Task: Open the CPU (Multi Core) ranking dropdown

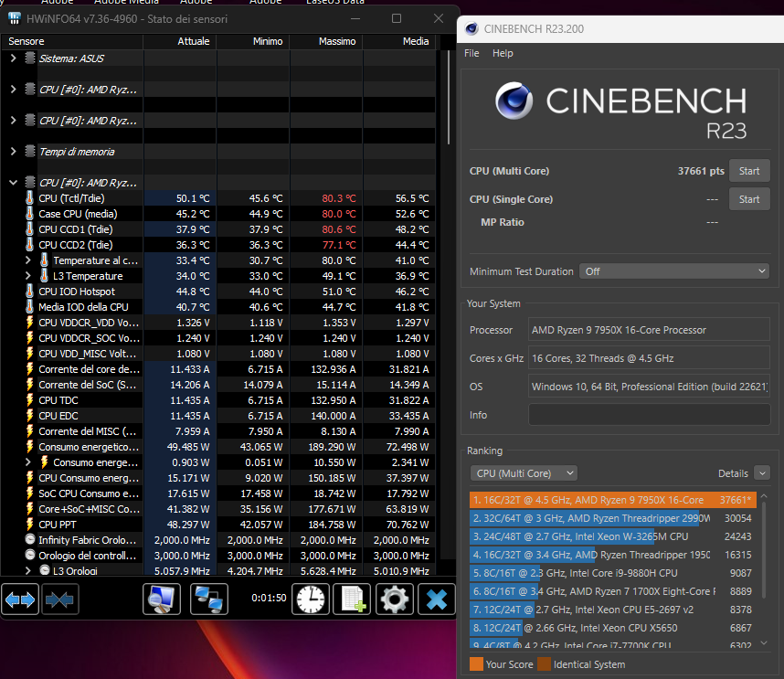Action: pos(524,473)
